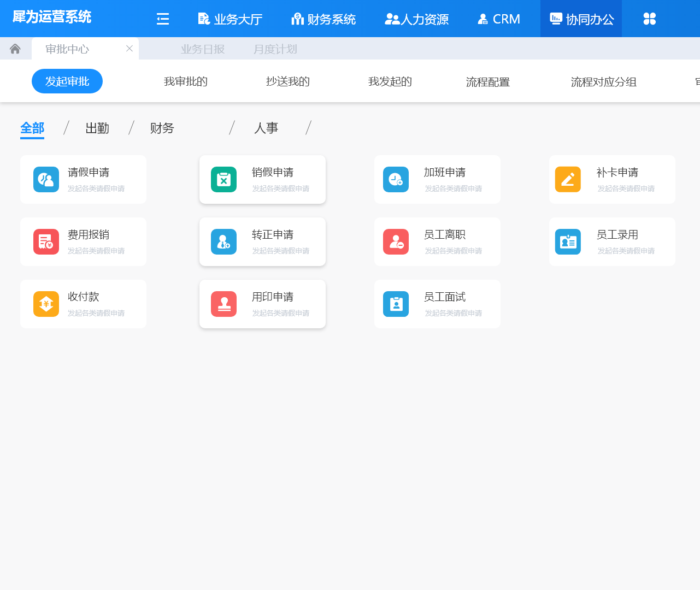
Task: Click the 请假申请 leave request icon
Action: coord(46,180)
